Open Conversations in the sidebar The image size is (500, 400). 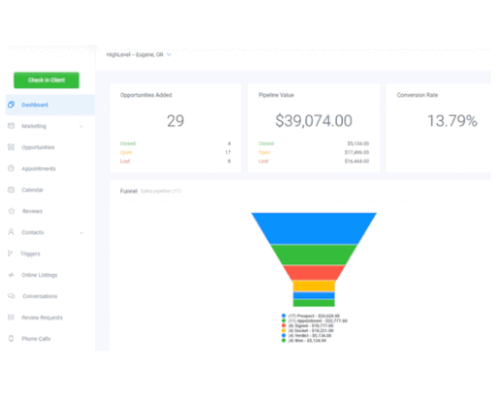point(40,296)
